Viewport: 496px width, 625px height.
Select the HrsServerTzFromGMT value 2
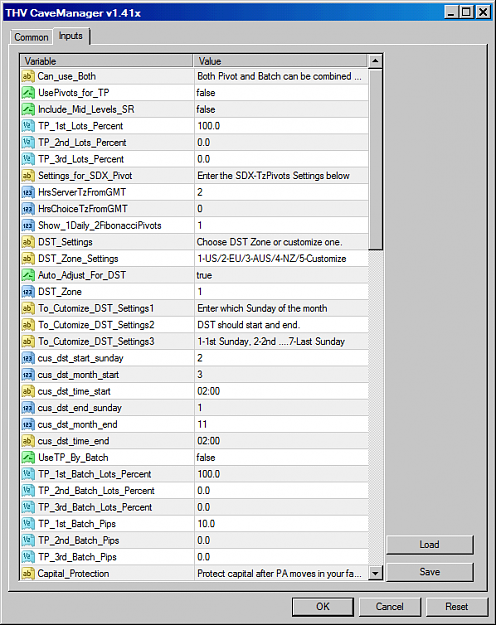(200, 193)
